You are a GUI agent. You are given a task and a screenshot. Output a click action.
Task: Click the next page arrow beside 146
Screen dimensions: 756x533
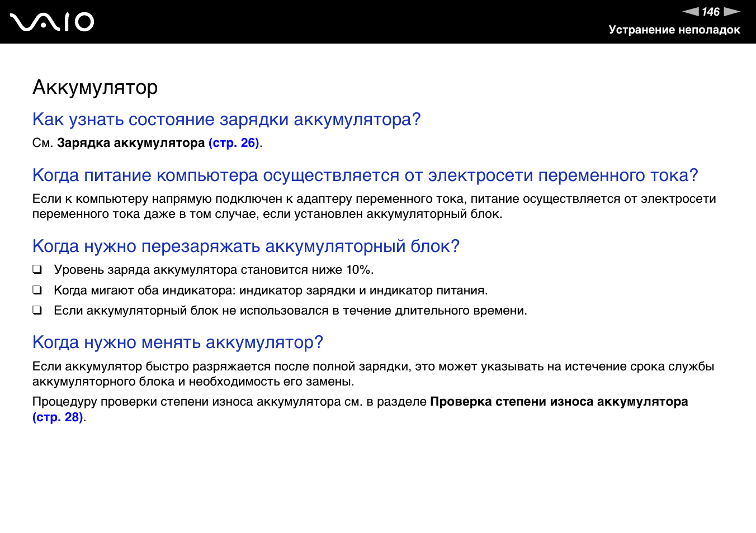(x=732, y=12)
